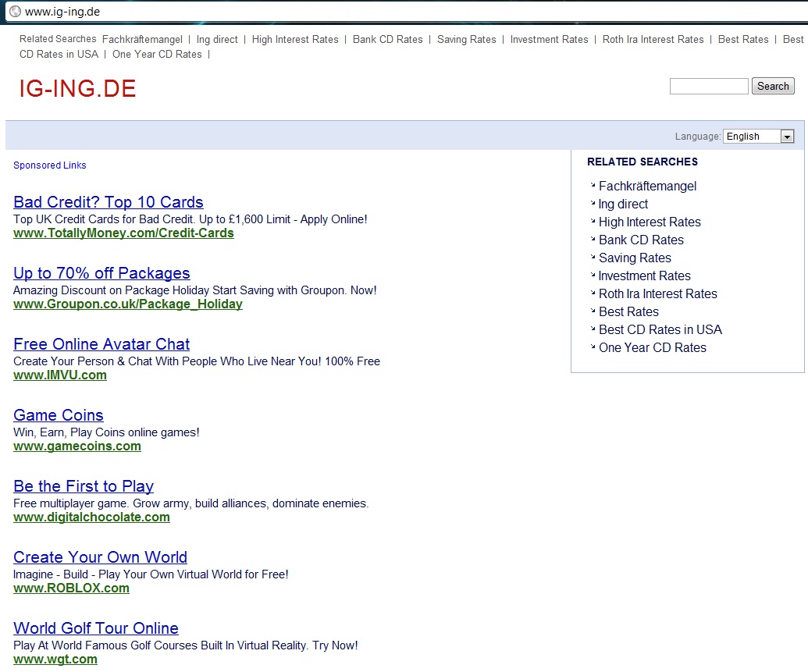
Task: Click arrow bullet beside Roth Ira Interest Rates
Action: (x=593, y=292)
